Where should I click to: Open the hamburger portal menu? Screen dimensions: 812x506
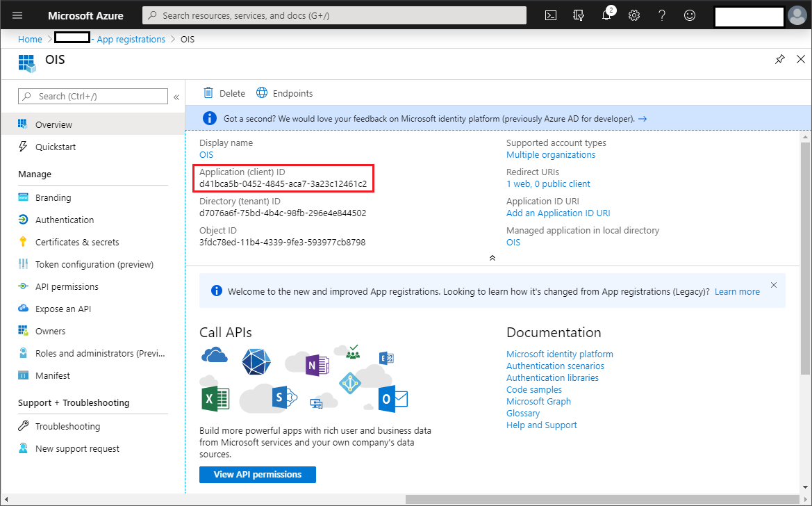pos(17,15)
